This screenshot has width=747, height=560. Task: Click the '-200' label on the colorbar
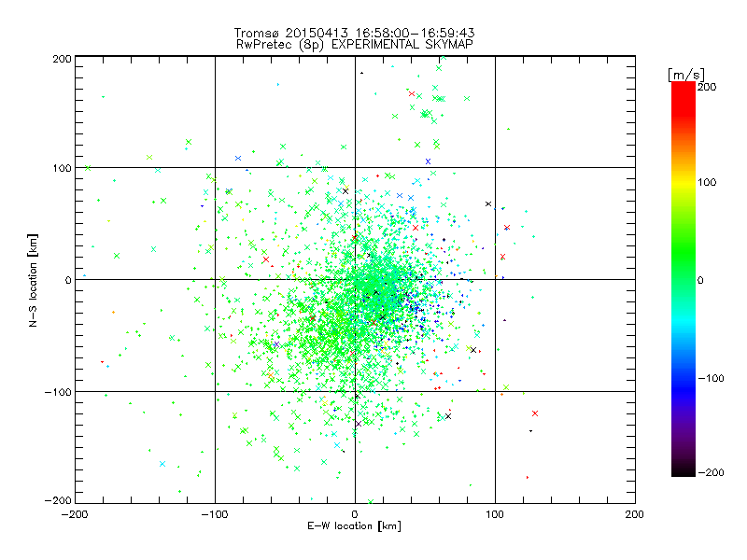711,472
